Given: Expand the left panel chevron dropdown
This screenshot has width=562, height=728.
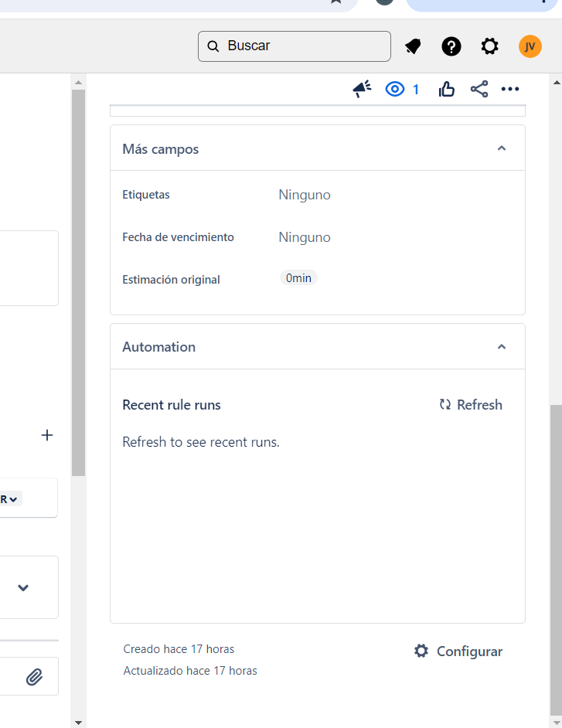Looking at the screenshot, I should [23, 588].
